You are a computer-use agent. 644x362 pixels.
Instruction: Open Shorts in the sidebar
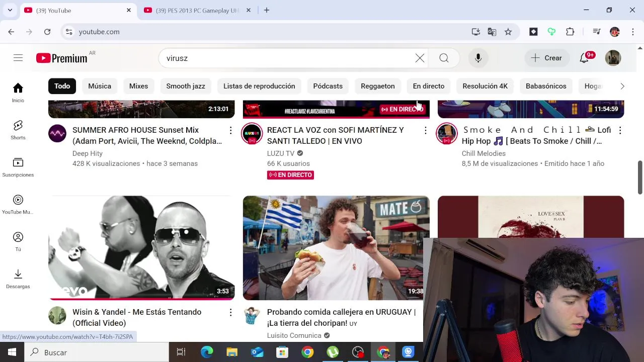[x=18, y=130]
